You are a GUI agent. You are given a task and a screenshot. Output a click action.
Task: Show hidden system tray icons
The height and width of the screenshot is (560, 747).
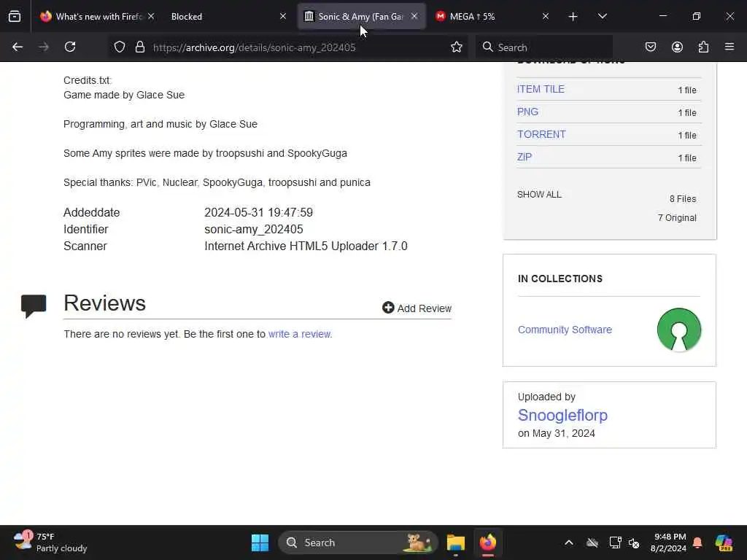point(569,542)
